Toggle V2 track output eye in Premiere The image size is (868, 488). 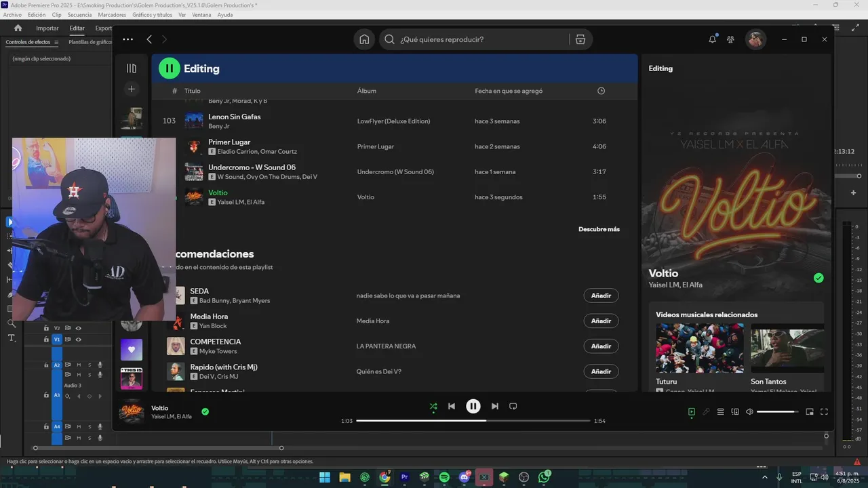tap(78, 328)
